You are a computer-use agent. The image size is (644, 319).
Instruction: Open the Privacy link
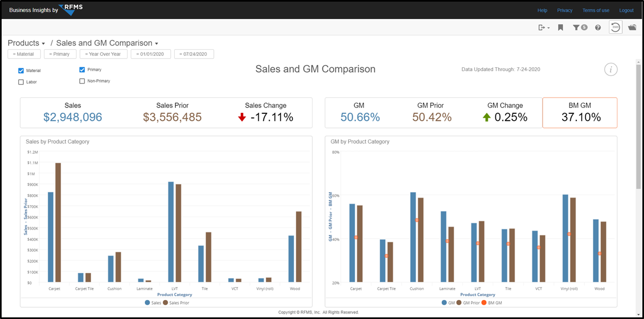565,10
